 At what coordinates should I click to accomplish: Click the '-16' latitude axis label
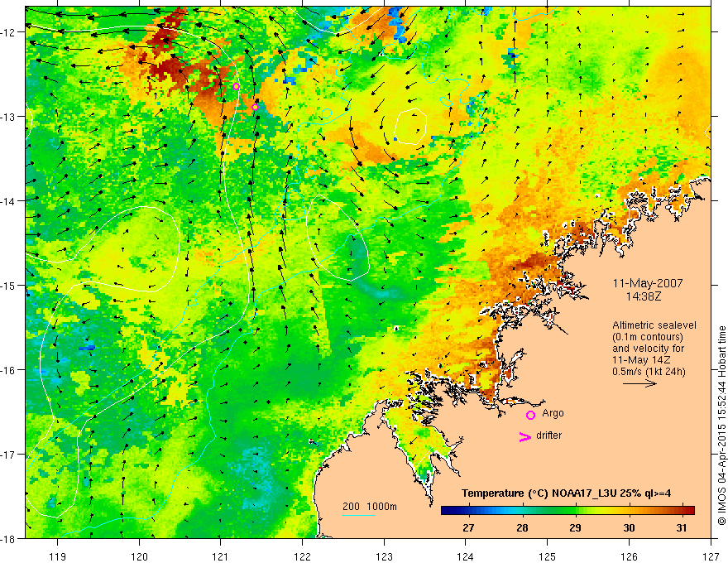pyautogui.click(x=10, y=370)
